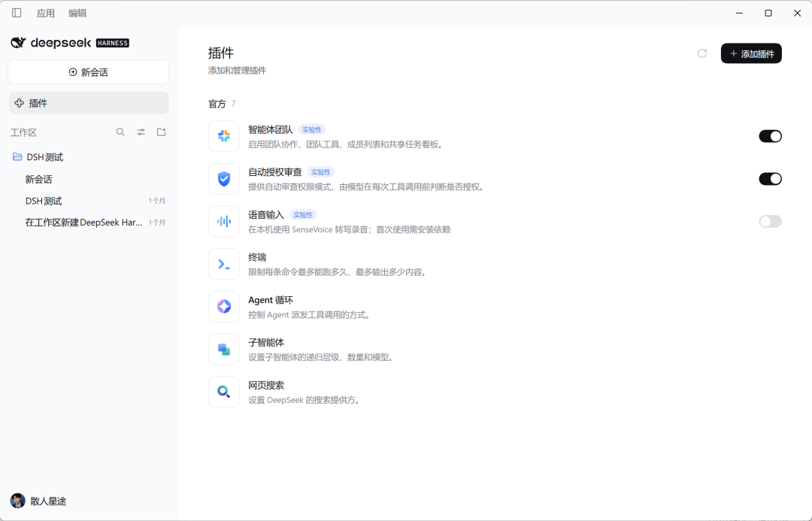Viewport: 812px width, 521px height.
Task: Click the DSH 测试 folder icon
Action: click(17, 156)
